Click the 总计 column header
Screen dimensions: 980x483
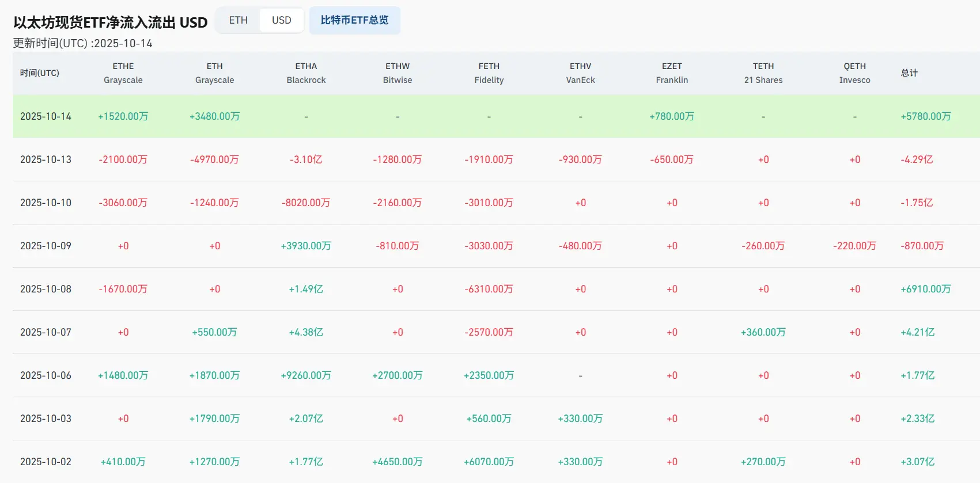[909, 73]
